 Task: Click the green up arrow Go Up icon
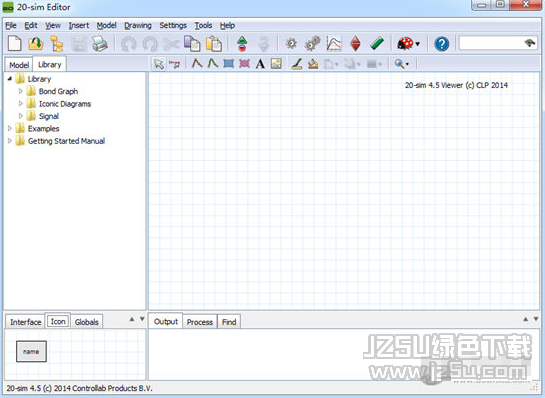tap(242, 44)
